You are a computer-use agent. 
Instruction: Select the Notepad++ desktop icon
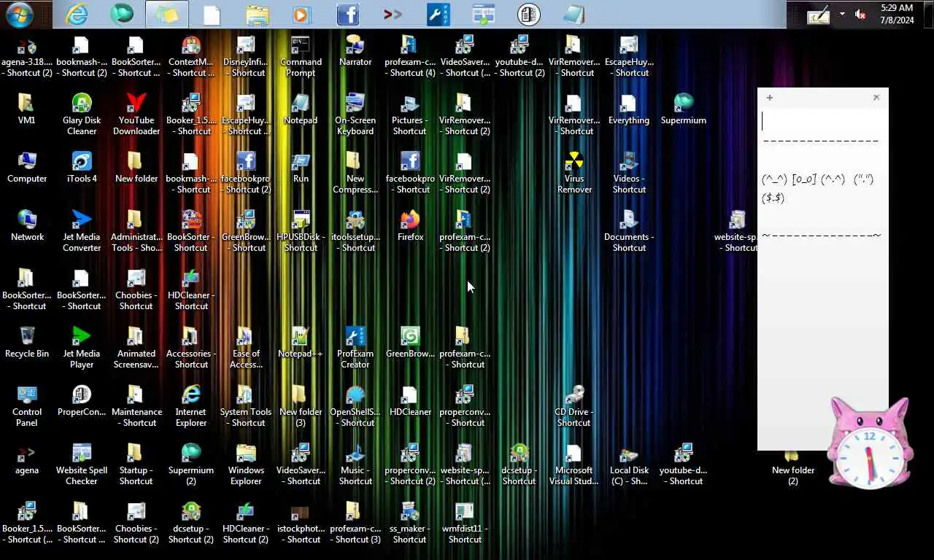click(x=301, y=343)
